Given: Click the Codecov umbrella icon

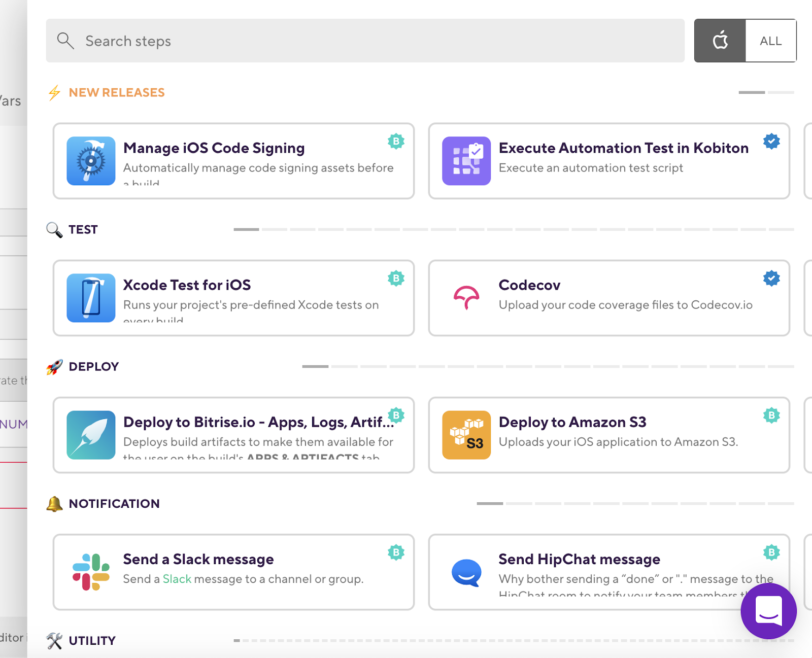Looking at the screenshot, I should [466, 298].
